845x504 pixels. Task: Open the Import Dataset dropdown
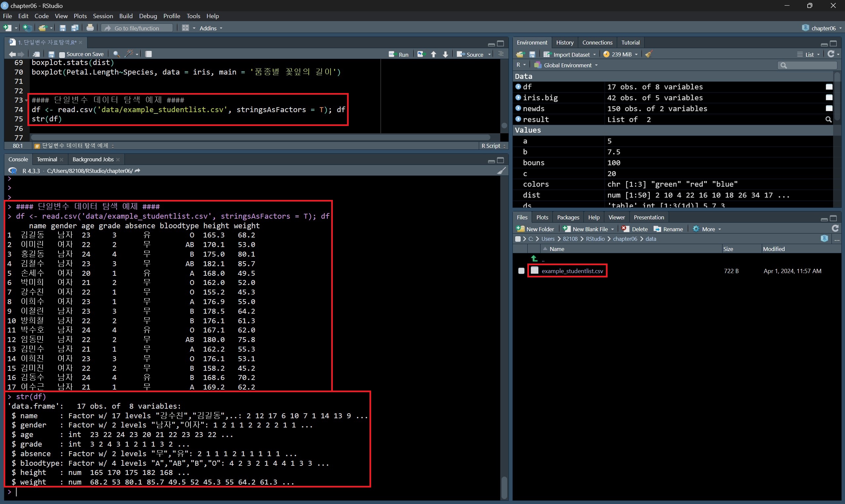tap(571, 54)
